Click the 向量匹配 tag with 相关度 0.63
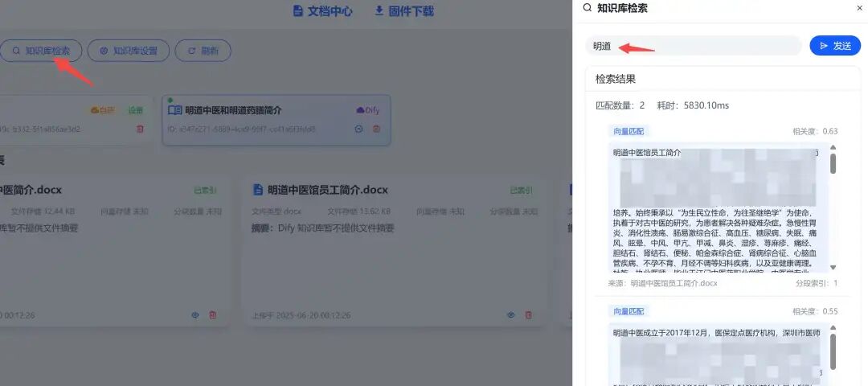This screenshot has height=386, width=868. tap(628, 131)
